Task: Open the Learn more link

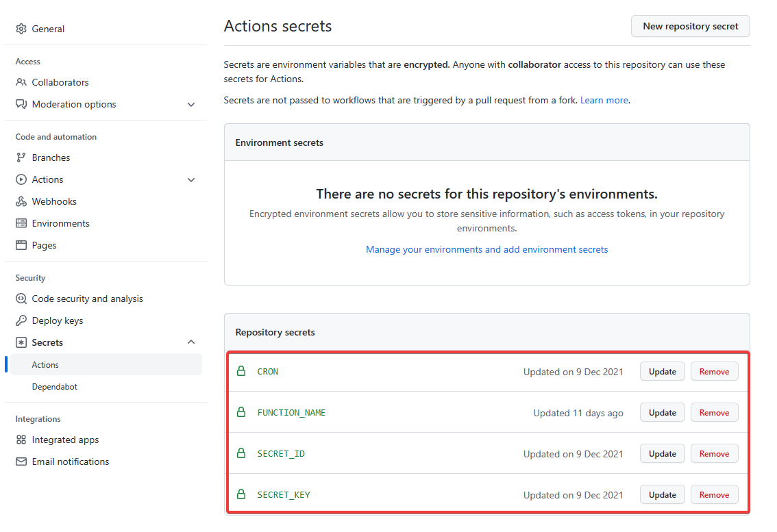Action: click(x=604, y=100)
